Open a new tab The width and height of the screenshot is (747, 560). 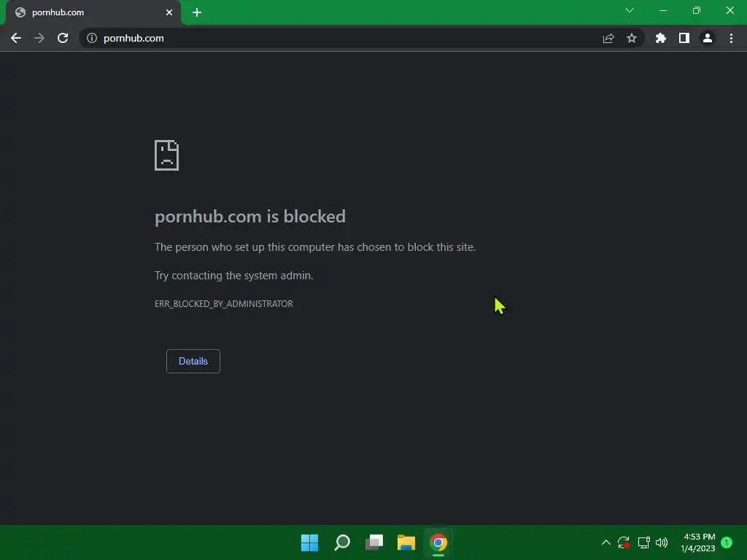197,12
